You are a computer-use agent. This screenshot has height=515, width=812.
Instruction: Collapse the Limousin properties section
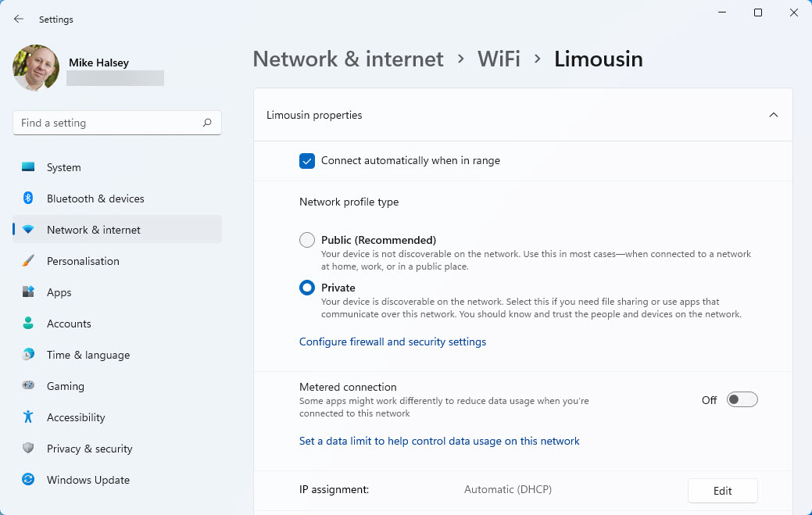(x=773, y=115)
